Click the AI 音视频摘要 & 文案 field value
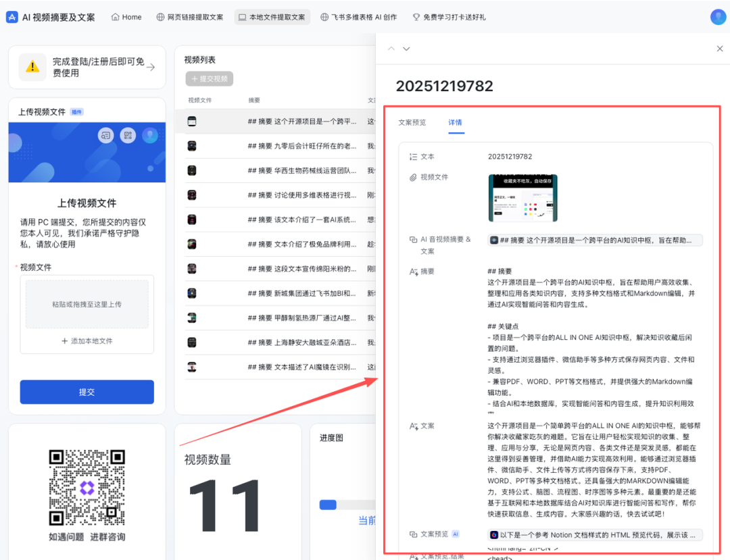 pyautogui.click(x=595, y=240)
